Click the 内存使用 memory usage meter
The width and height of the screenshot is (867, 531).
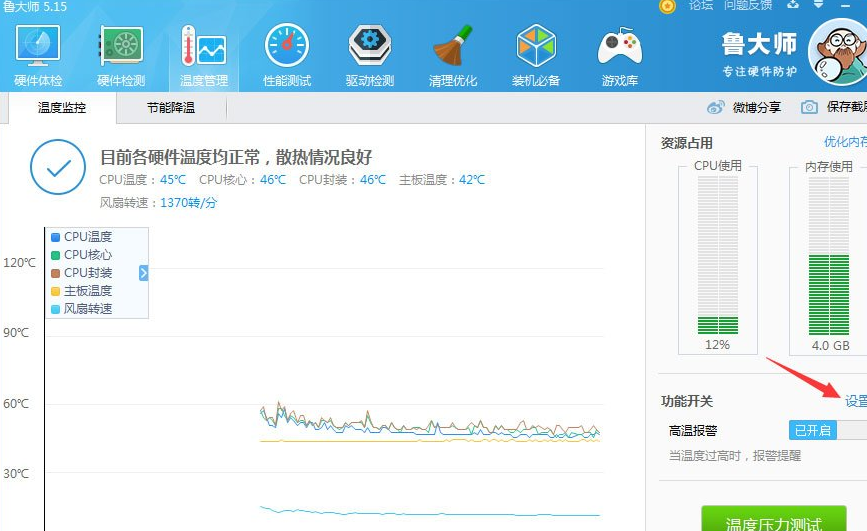pos(829,256)
